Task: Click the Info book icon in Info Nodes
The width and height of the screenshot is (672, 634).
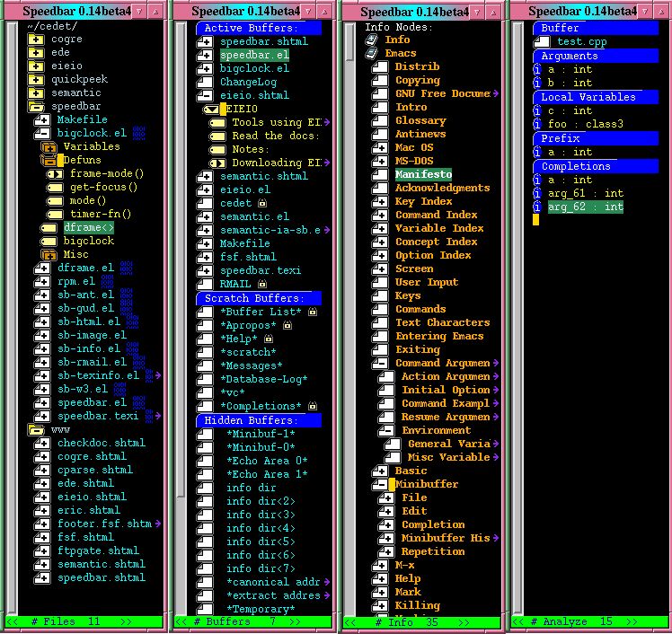Action: coord(372,40)
